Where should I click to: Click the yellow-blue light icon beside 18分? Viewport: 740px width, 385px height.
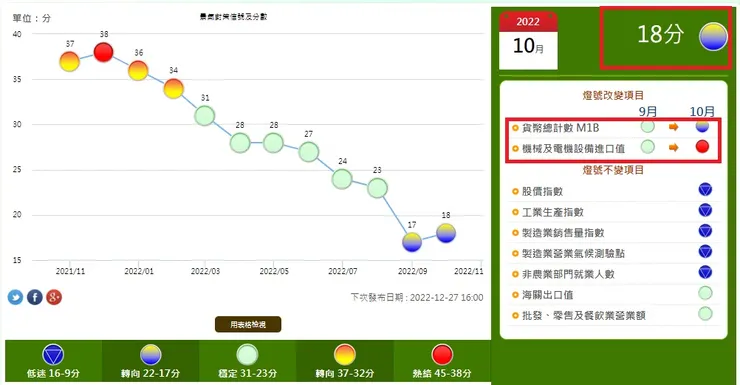713,36
